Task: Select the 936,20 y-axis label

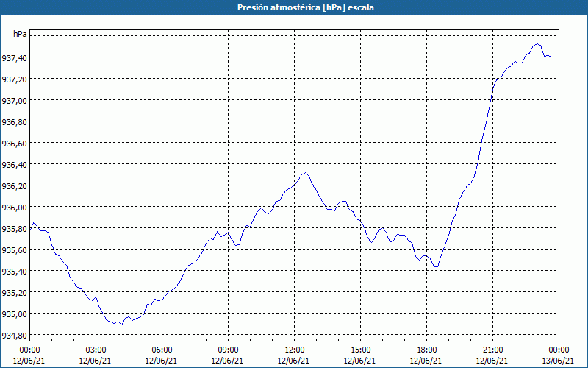Action: pos(13,186)
